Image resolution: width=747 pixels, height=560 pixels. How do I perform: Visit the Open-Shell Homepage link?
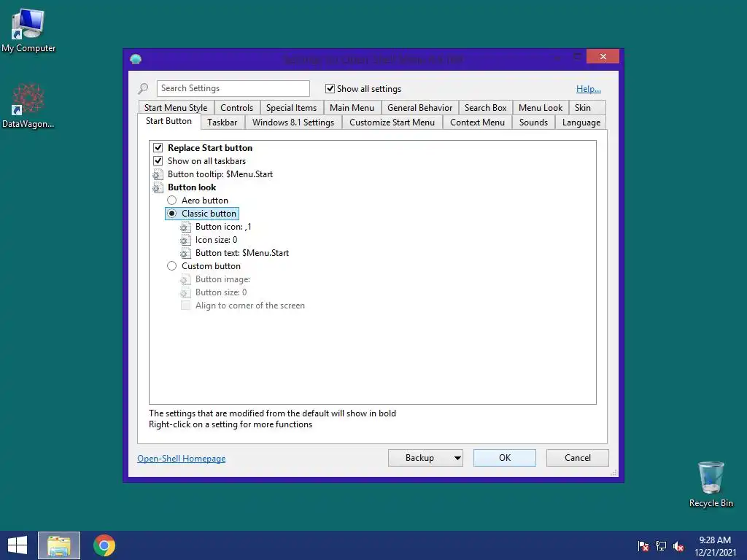pos(182,459)
